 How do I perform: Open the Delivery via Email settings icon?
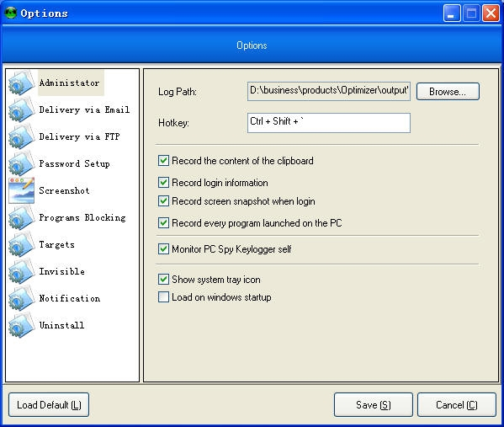pyautogui.click(x=22, y=109)
